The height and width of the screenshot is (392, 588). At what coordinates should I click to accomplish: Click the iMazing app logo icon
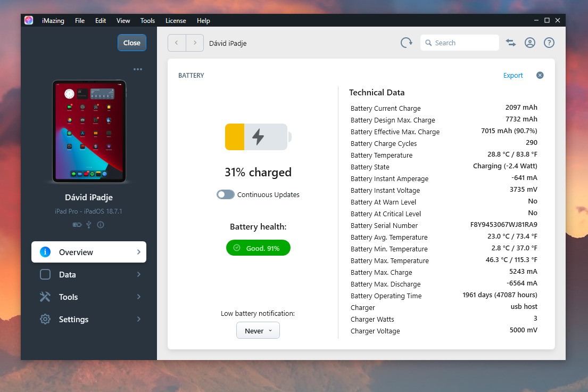point(29,20)
